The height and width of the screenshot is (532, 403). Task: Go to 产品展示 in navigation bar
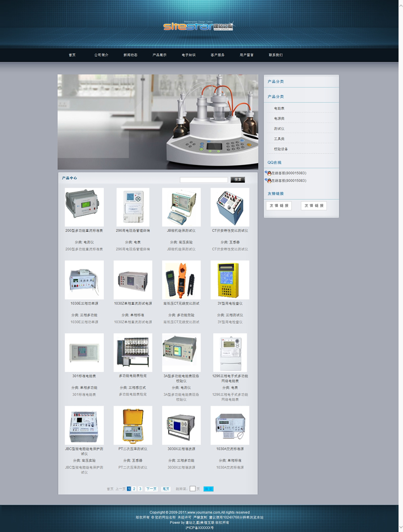[159, 55]
